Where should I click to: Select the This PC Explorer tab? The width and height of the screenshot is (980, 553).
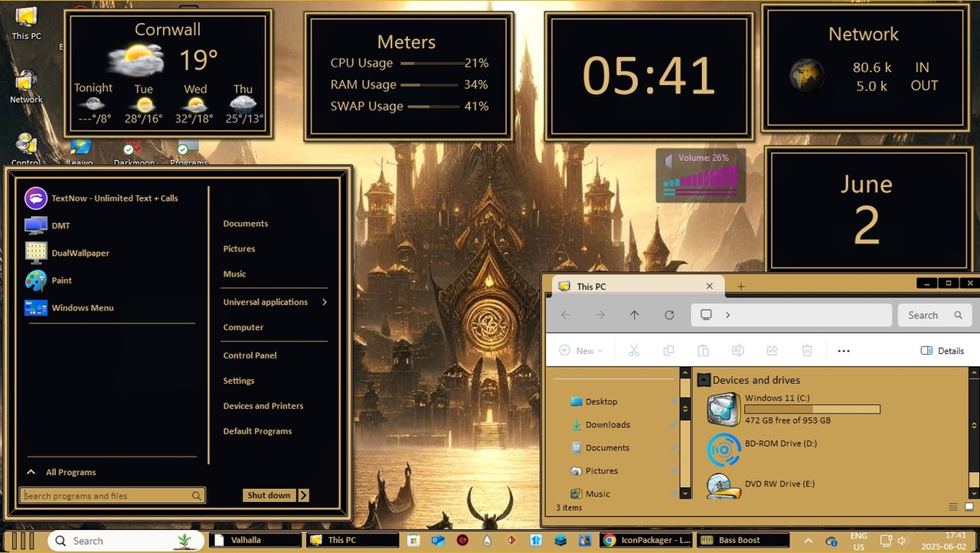(x=636, y=286)
